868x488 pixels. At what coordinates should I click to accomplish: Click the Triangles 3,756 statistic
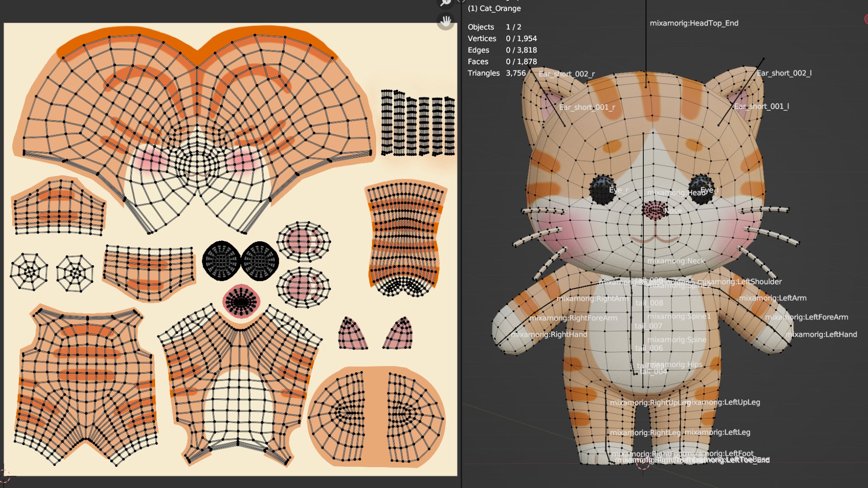497,73
